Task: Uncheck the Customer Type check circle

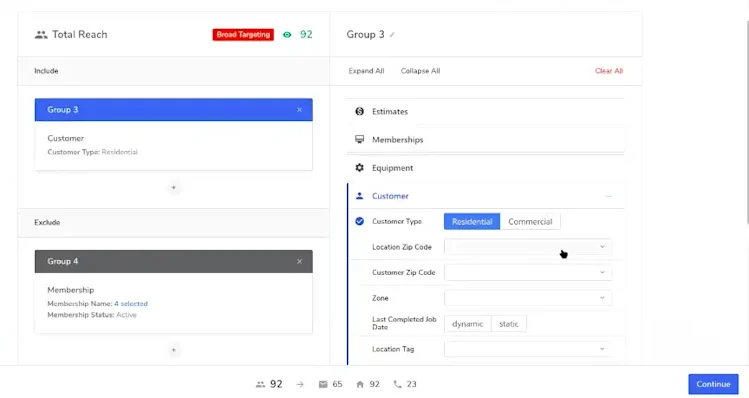Action: [x=360, y=221]
